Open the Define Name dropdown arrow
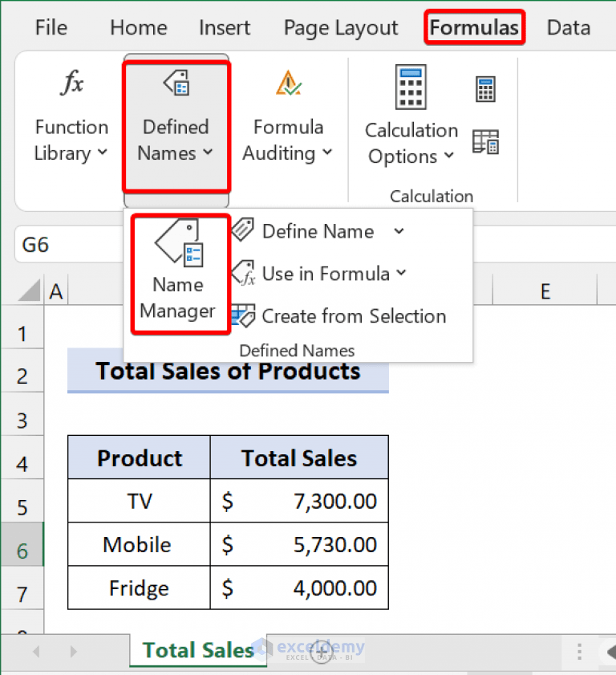Image resolution: width=616 pixels, height=675 pixels. [x=399, y=232]
